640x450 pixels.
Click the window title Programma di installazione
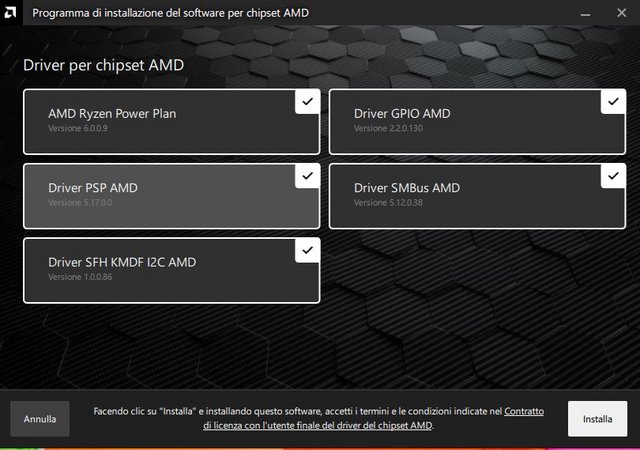pos(170,13)
